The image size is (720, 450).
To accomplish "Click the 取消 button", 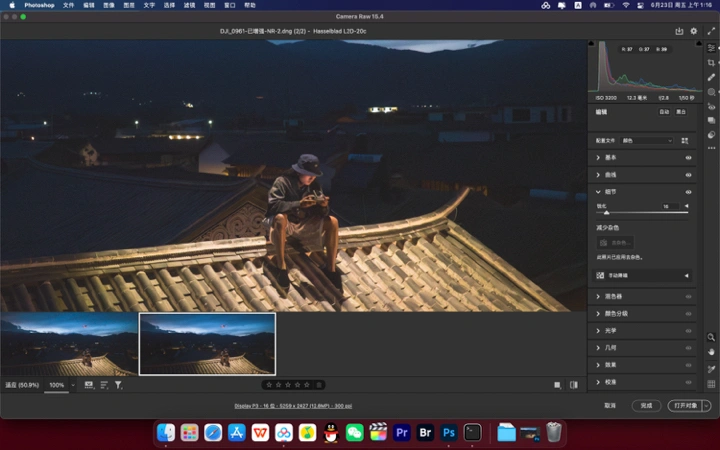I will [x=610, y=406].
